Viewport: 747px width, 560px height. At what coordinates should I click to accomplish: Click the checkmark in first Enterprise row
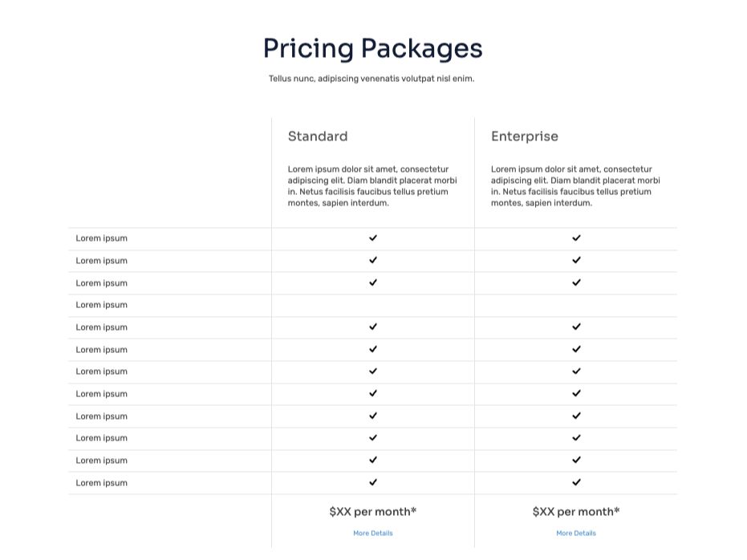(x=576, y=237)
